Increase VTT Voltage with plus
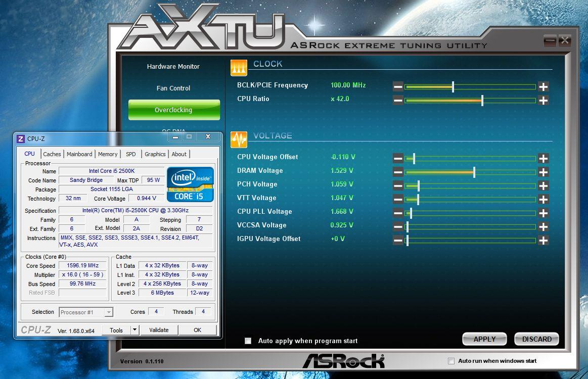Image resolution: width=588 pixels, height=379 pixels. [x=544, y=200]
